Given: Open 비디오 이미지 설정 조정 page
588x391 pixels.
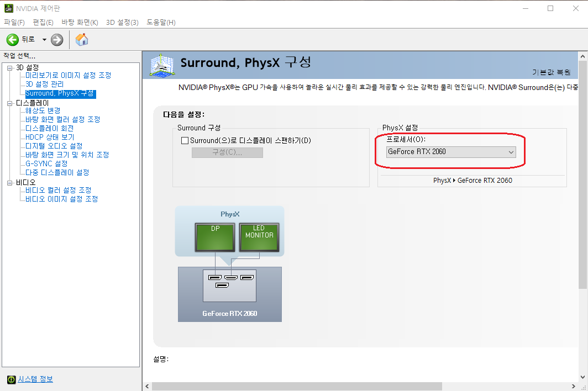Looking at the screenshot, I should click(61, 199).
